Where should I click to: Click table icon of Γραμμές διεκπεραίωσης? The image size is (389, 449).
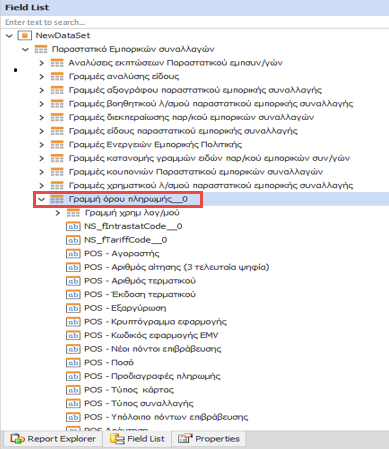57,118
